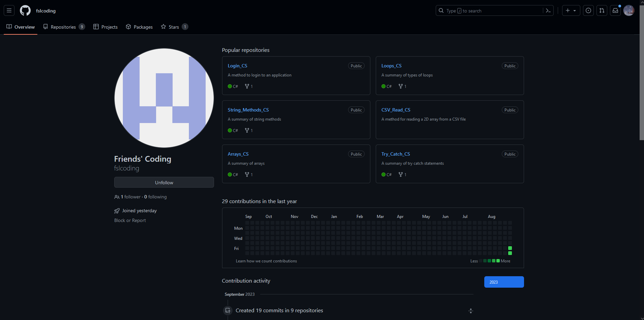Click the issues icon in the header
Screen dimensions: 644x320
point(588,10)
